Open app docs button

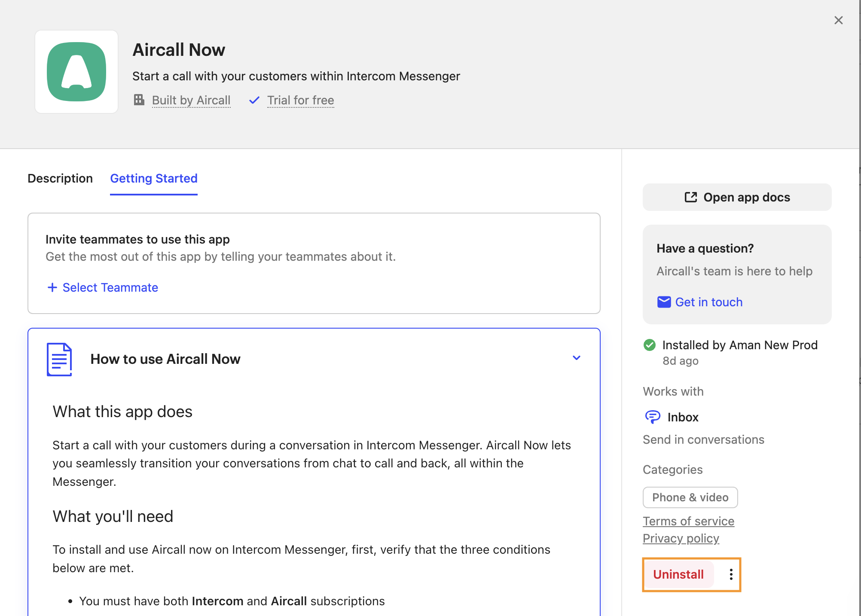(737, 197)
